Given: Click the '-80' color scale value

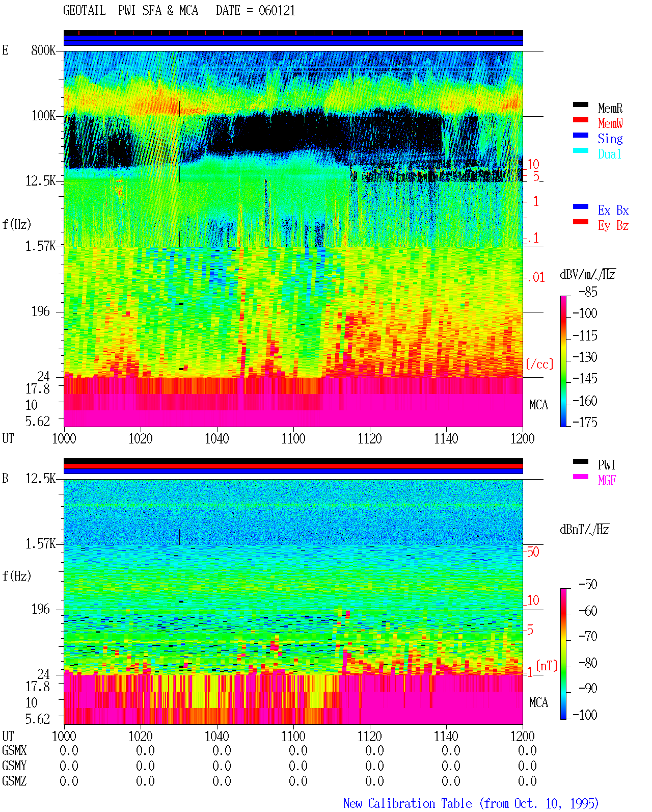Looking at the screenshot, I should click(588, 663).
